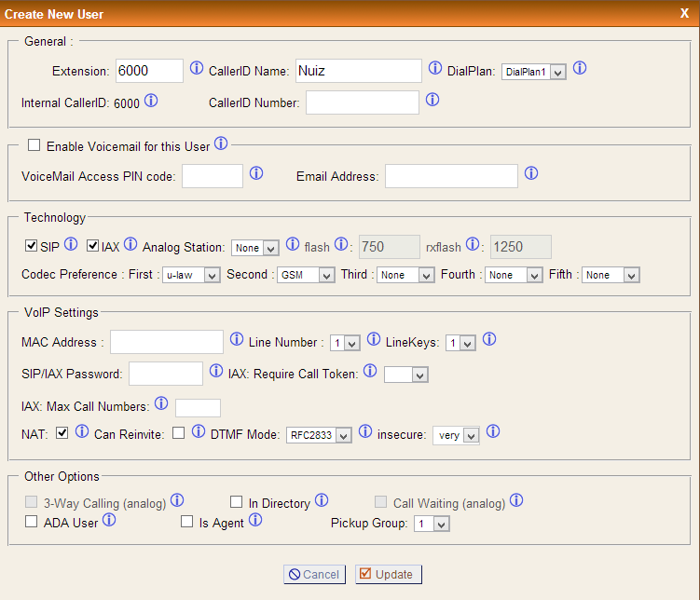Click the info icon beside DialPlan dropdown
Screen dimensions: 700x600
tap(580, 68)
